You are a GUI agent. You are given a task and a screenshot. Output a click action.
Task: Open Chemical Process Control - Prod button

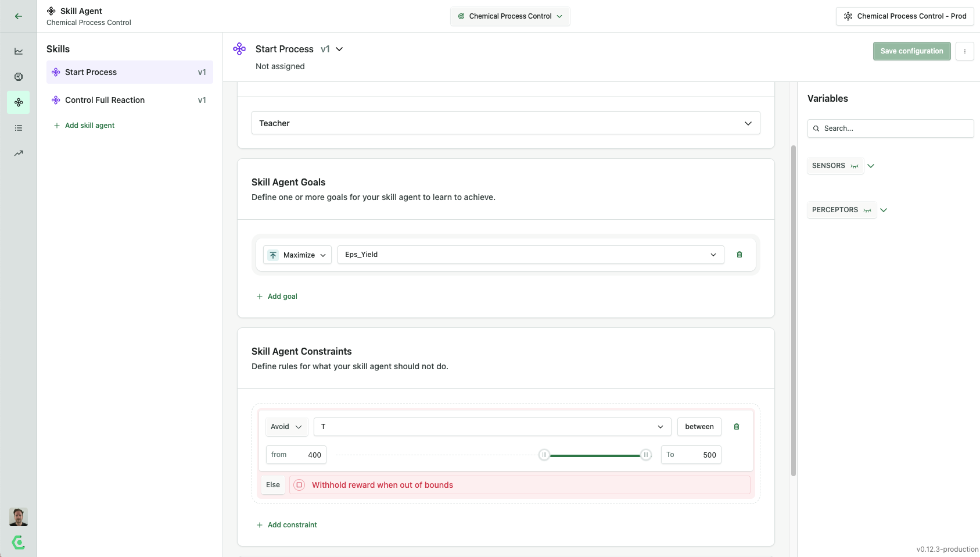(x=905, y=16)
